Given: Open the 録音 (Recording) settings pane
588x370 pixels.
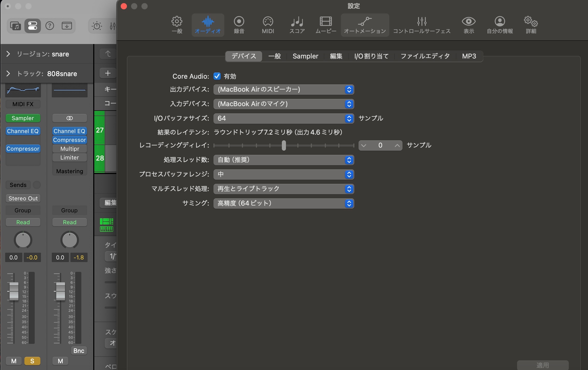Looking at the screenshot, I should click(239, 25).
